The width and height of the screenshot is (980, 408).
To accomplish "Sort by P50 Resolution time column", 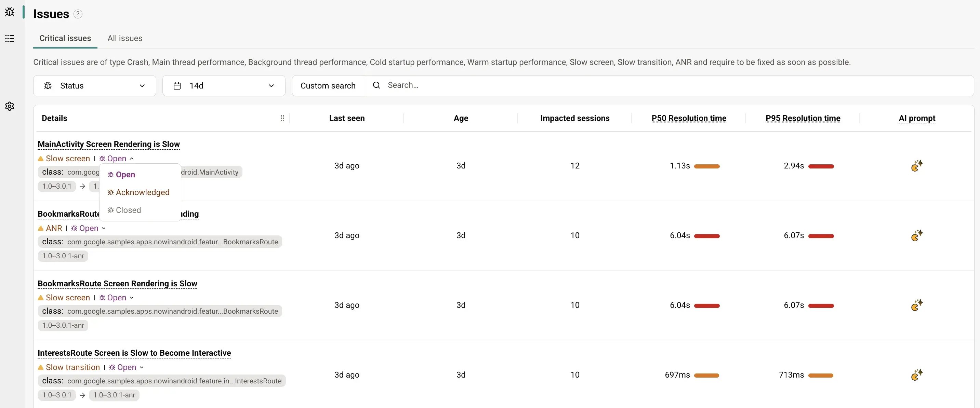I will click(689, 118).
